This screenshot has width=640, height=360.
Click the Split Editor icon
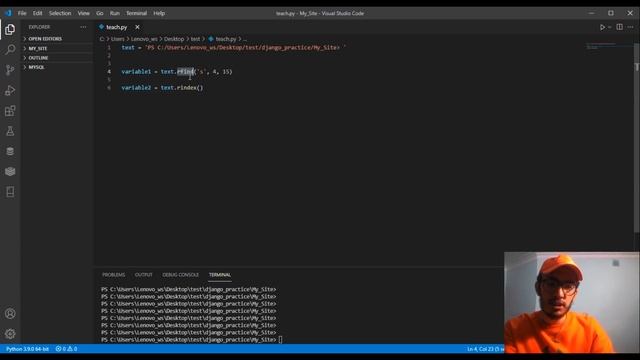[x=620, y=27]
